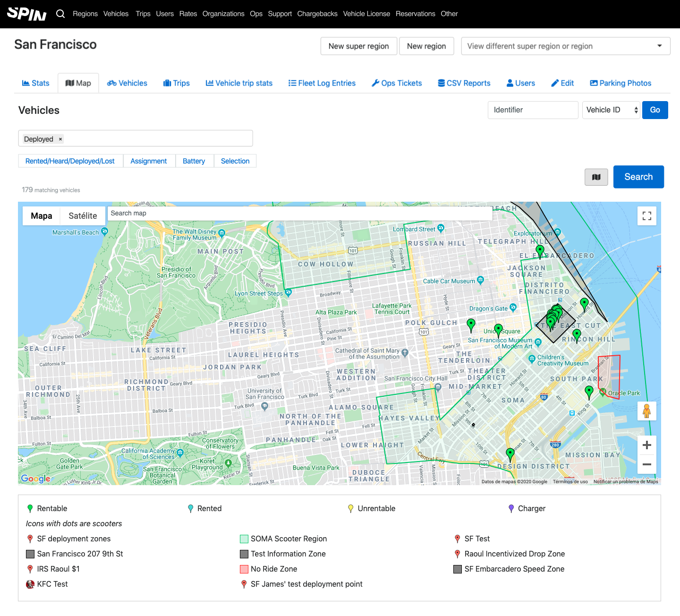Click the New super region button
Screen dimensions: 680x616
pos(358,46)
